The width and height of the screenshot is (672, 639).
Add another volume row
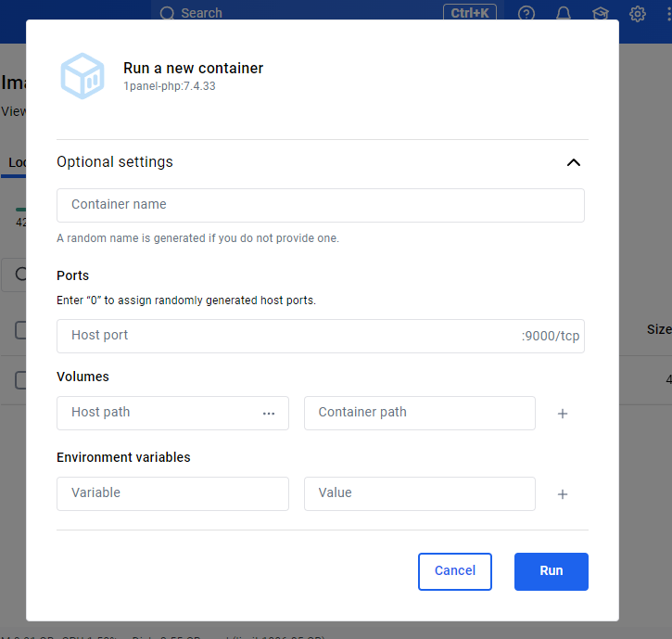(563, 414)
